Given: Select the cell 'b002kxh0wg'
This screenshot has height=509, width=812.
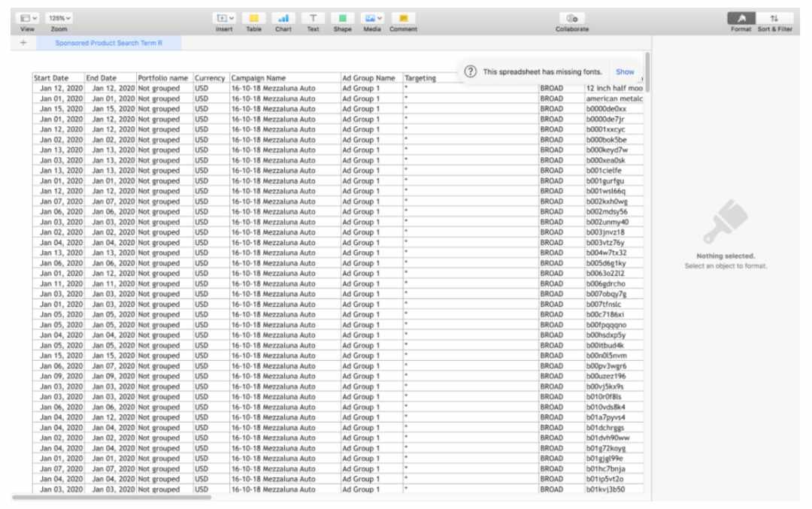Looking at the screenshot, I should pos(614,201).
